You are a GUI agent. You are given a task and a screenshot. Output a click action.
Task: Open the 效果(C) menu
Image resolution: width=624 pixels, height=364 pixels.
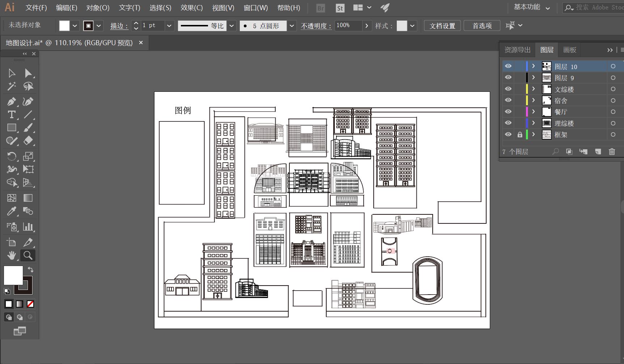191,8
